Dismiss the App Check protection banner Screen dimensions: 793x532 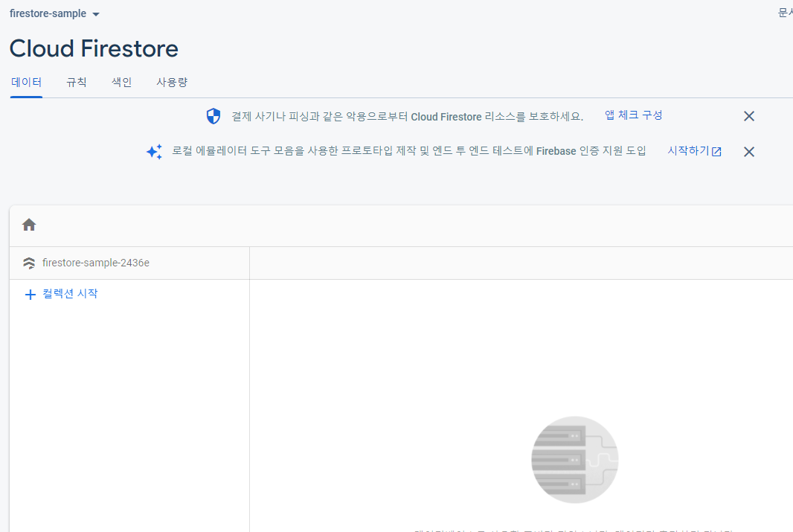tap(749, 116)
